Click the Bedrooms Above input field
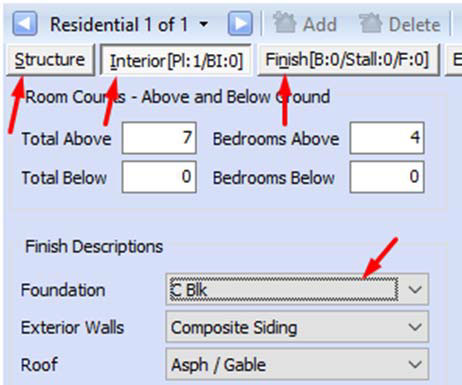The height and width of the screenshot is (385, 462). (387, 138)
